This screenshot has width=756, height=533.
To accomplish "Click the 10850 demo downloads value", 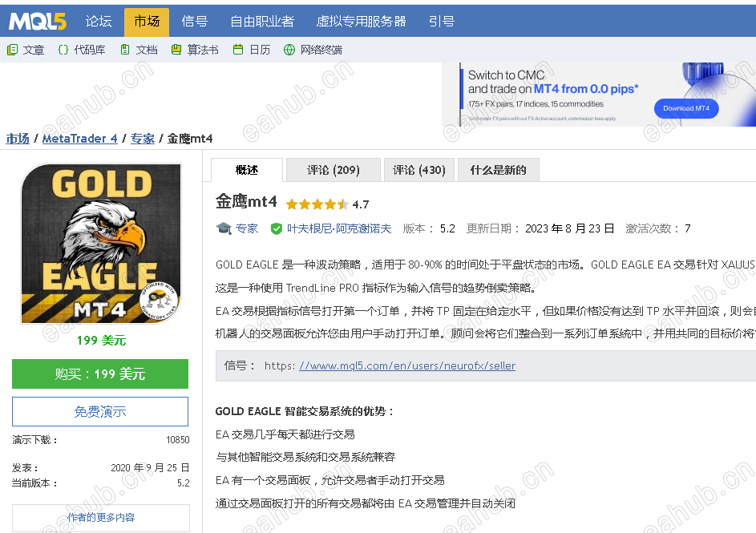I will pos(178,440).
